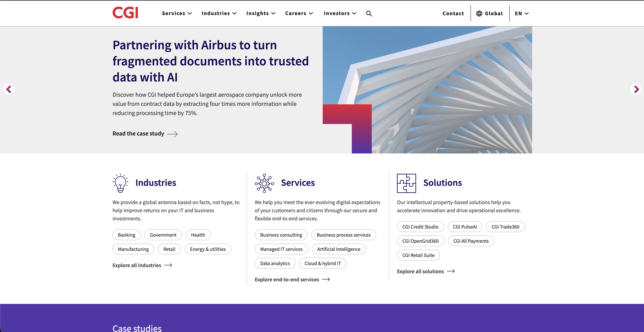Open the search magnifier icon
Screen dimensions: 644x332
pyautogui.click(x=369, y=14)
